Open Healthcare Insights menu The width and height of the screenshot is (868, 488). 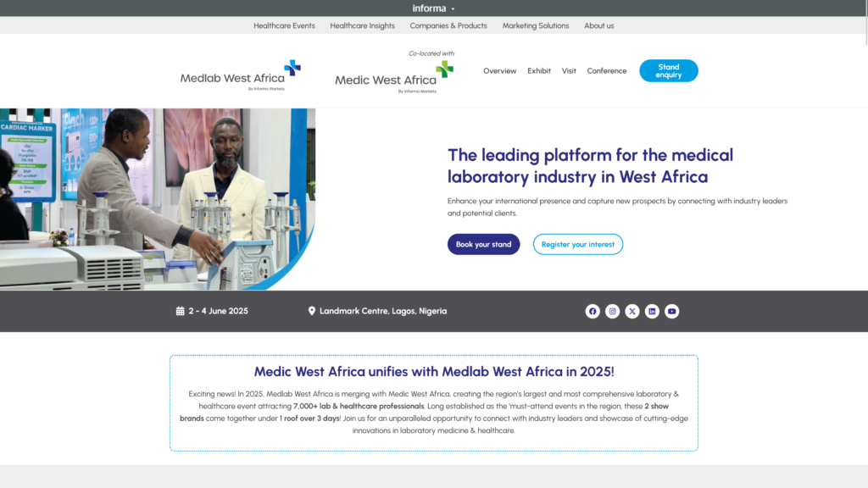362,25
